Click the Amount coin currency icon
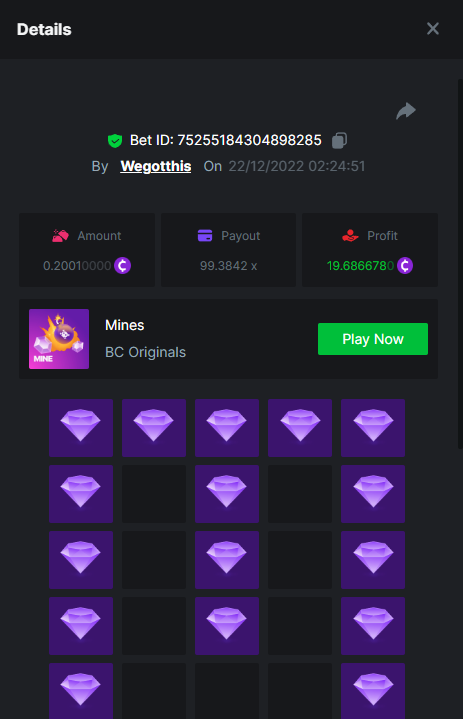463x719 pixels. pyautogui.click(x=122, y=265)
